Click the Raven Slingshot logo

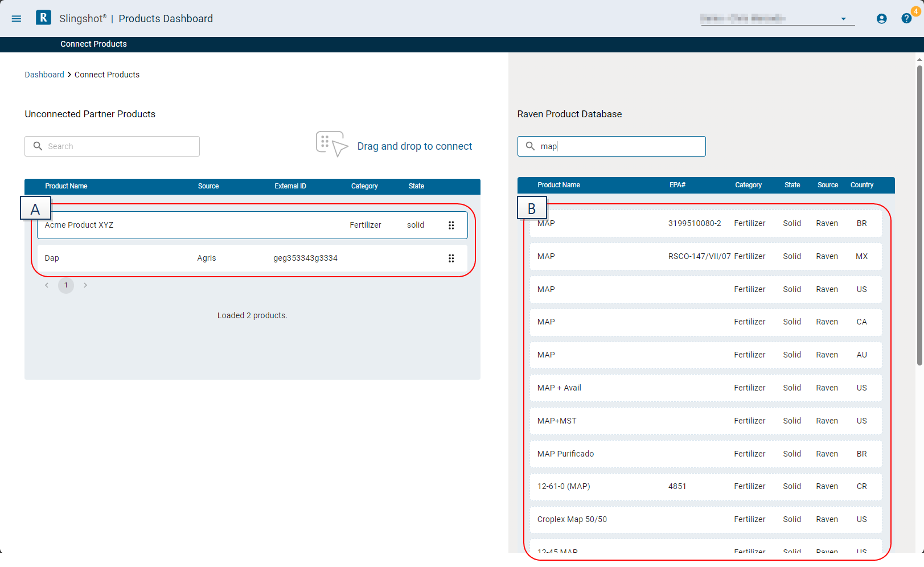coord(43,18)
